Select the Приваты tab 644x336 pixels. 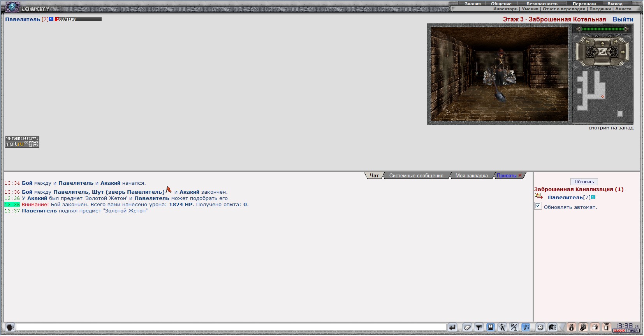(x=507, y=176)
